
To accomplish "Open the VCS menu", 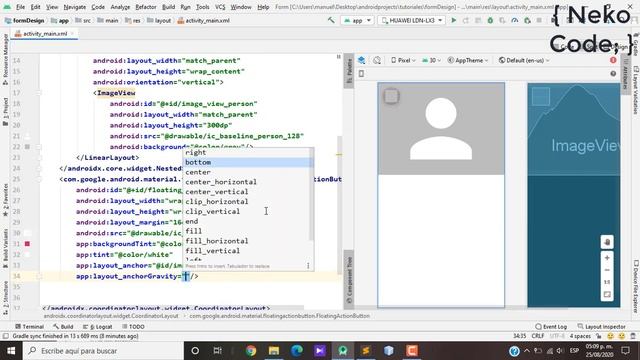I will pos(220,7).
